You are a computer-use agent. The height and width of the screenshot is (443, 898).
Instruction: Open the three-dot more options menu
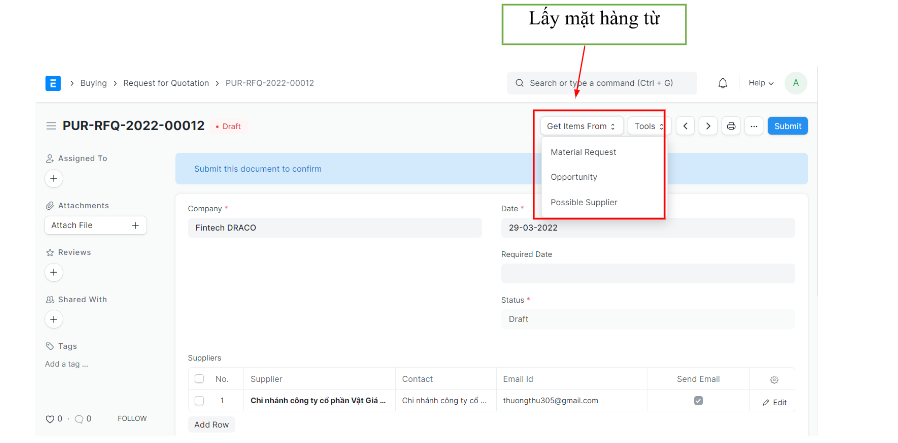753,126
